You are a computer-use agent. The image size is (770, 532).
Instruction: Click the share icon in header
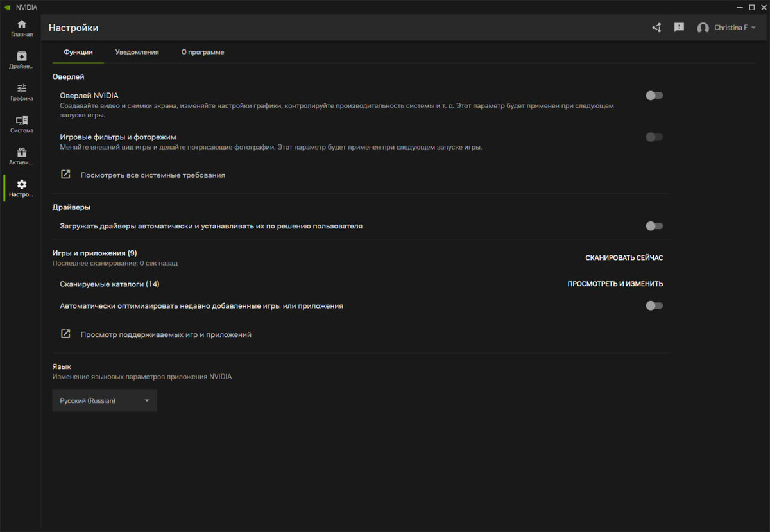pos(656,28)
